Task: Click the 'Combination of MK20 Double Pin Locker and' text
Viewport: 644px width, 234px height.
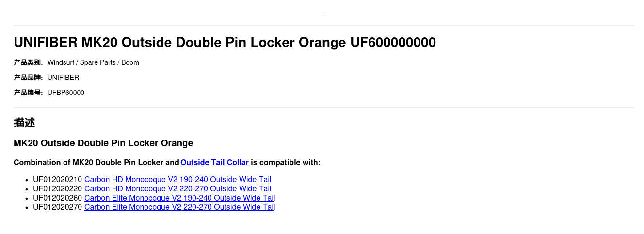Action: [97, 162]
